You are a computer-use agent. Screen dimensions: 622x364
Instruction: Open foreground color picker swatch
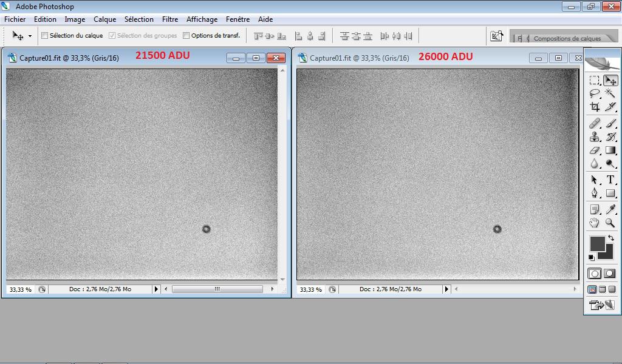[x=597, y=243]
